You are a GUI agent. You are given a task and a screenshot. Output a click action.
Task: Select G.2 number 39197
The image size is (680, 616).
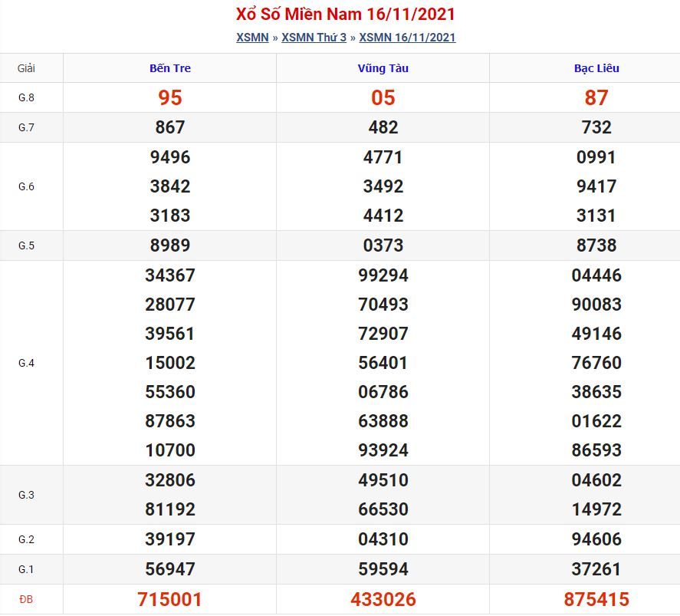click(x=170, y=539)
